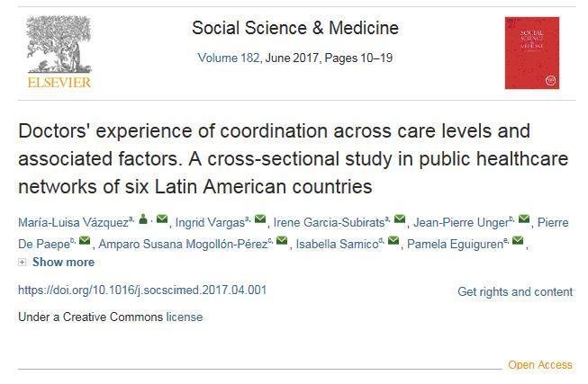Click the person icon after María-Luisa Vázquez

coord(143,219)
